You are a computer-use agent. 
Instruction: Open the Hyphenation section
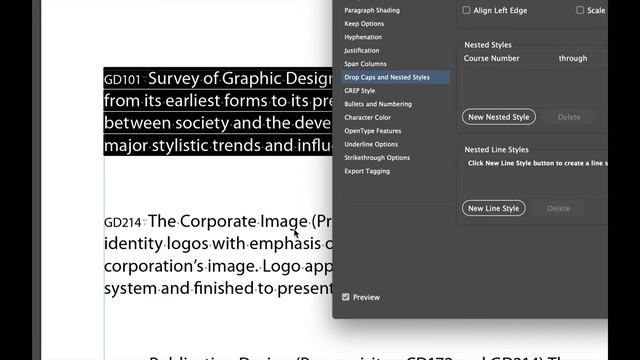coord(363,37)
